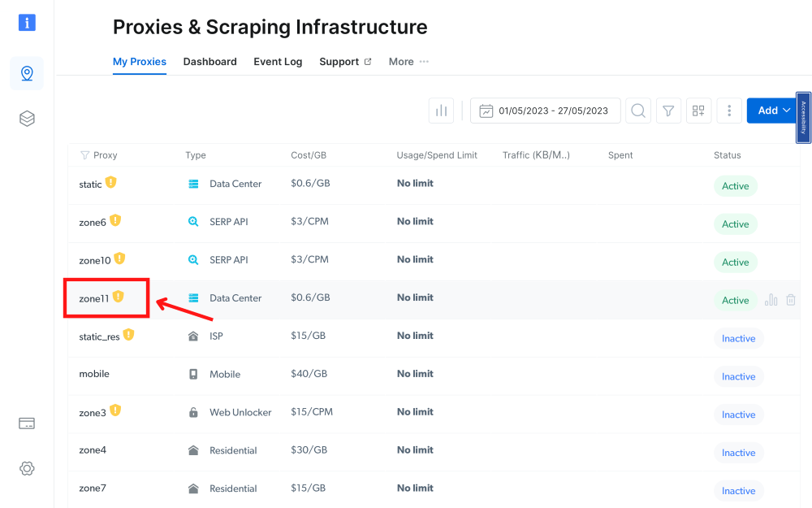Click the bar chart statistics toolbar icon
This screenshot has height=508, width=812.
tap(441, 111)
